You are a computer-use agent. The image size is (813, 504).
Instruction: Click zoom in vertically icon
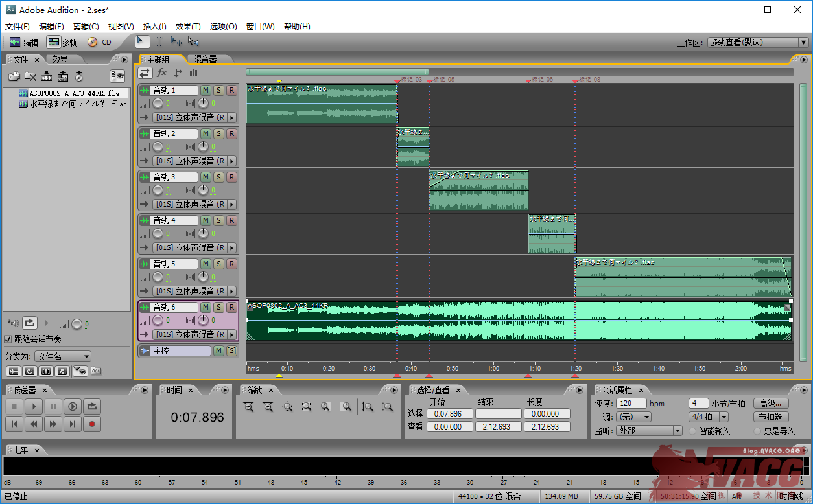[x=368, y=407]
